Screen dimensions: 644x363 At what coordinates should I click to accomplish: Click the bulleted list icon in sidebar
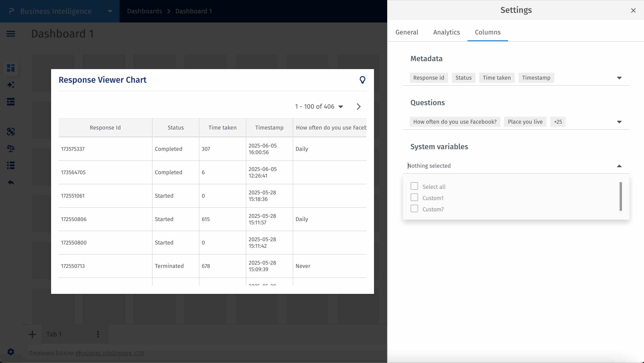[11, 165]
